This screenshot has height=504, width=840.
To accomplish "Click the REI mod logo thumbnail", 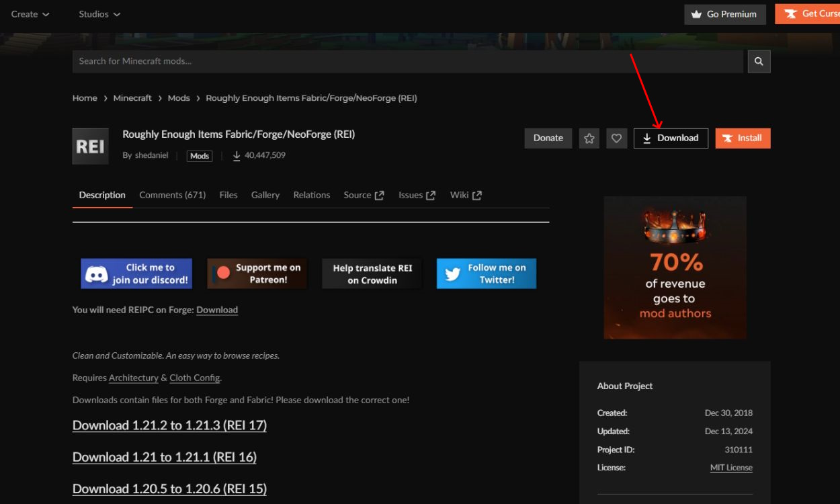I will (x=90, y=146).
